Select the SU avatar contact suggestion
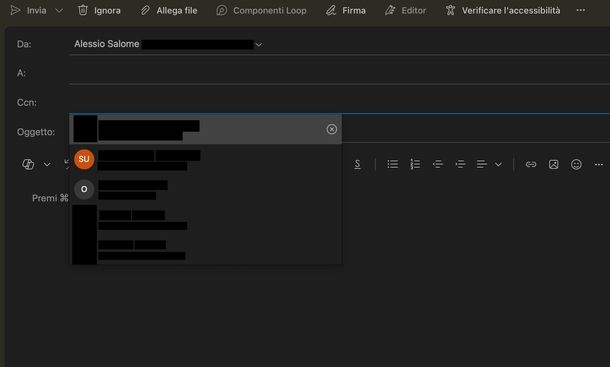The width and height of the screenshot is (610, 367). coord(205,160)
